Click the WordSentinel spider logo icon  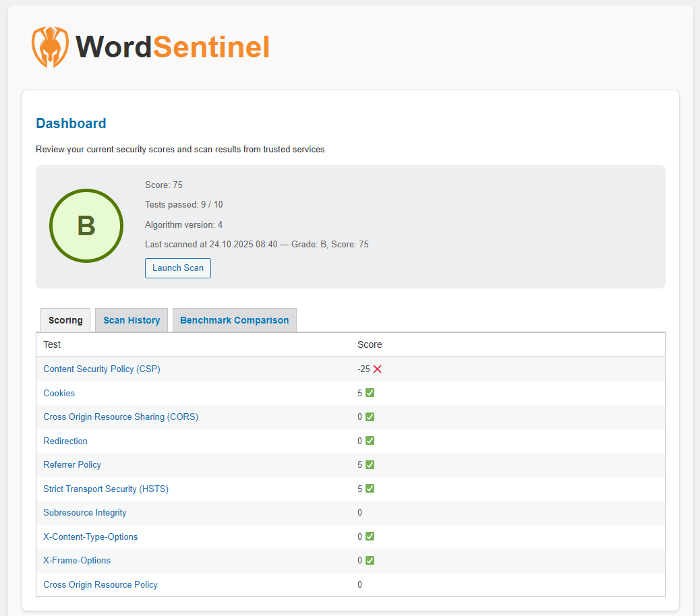click(x=50, y=47)
